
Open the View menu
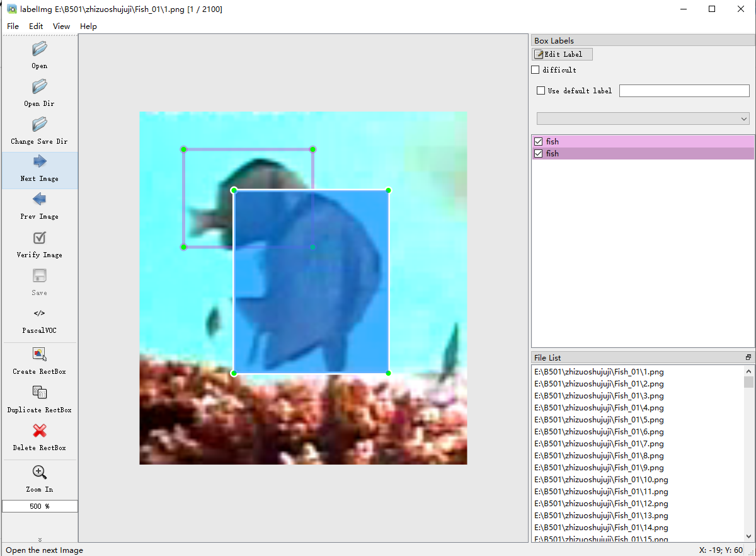click(61, 26)
